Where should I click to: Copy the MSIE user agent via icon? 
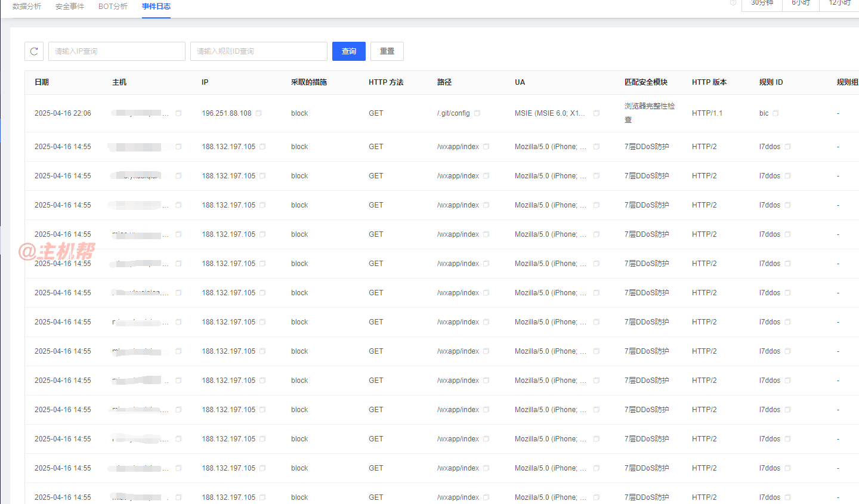597,113
